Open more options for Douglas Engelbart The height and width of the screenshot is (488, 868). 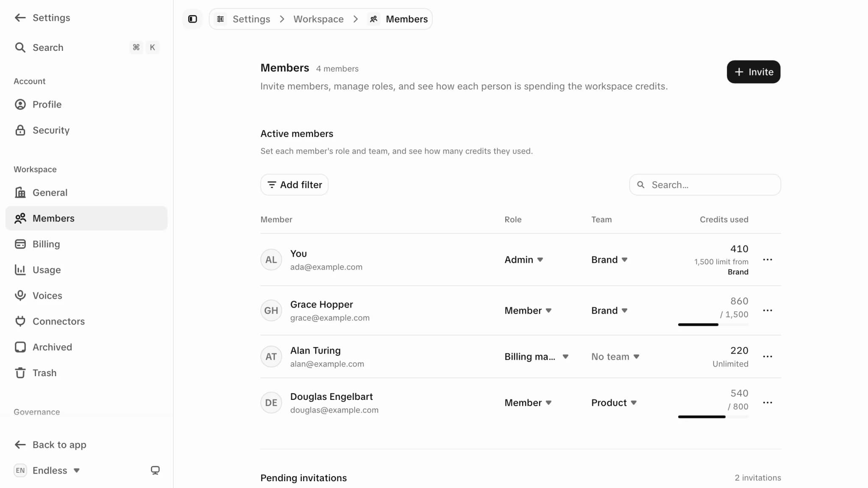coord(768,403)
